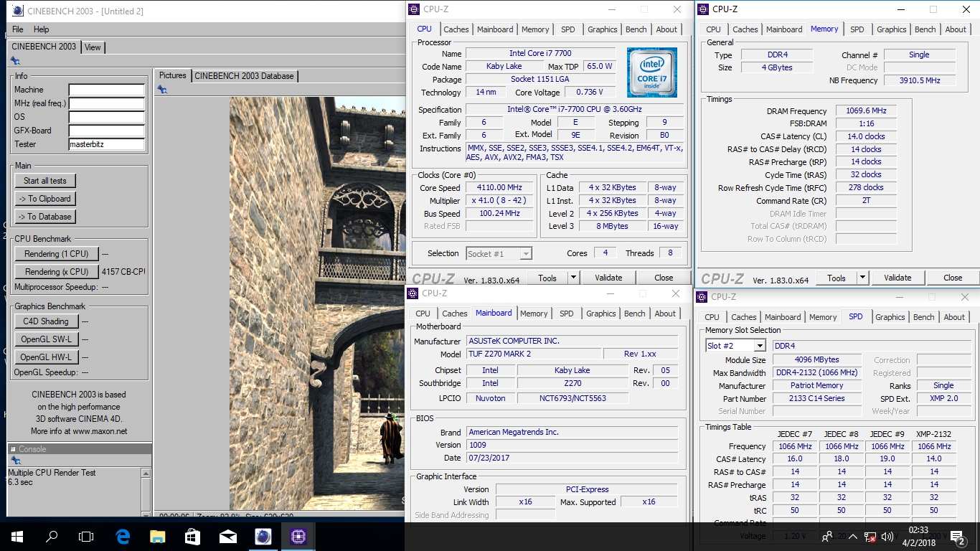
Task: Launch Microsoft Edge from the taskbar
Action: point(122,536)
